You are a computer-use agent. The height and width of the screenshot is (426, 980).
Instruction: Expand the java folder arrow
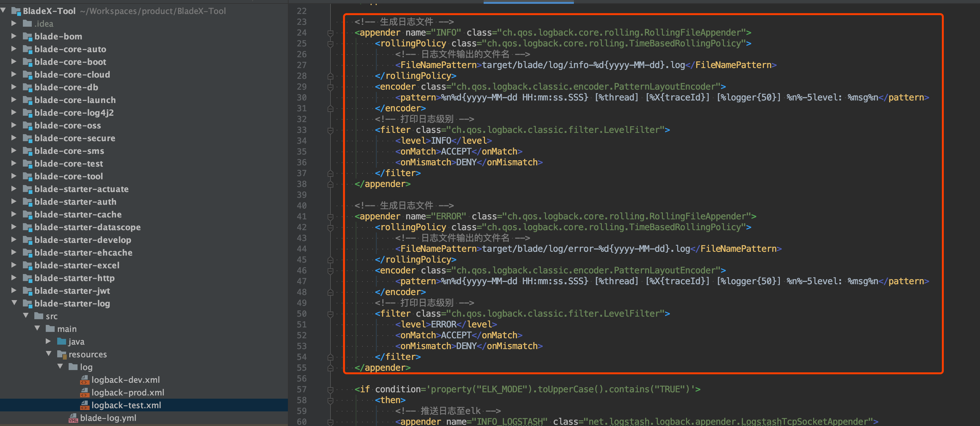pos(48,341)
